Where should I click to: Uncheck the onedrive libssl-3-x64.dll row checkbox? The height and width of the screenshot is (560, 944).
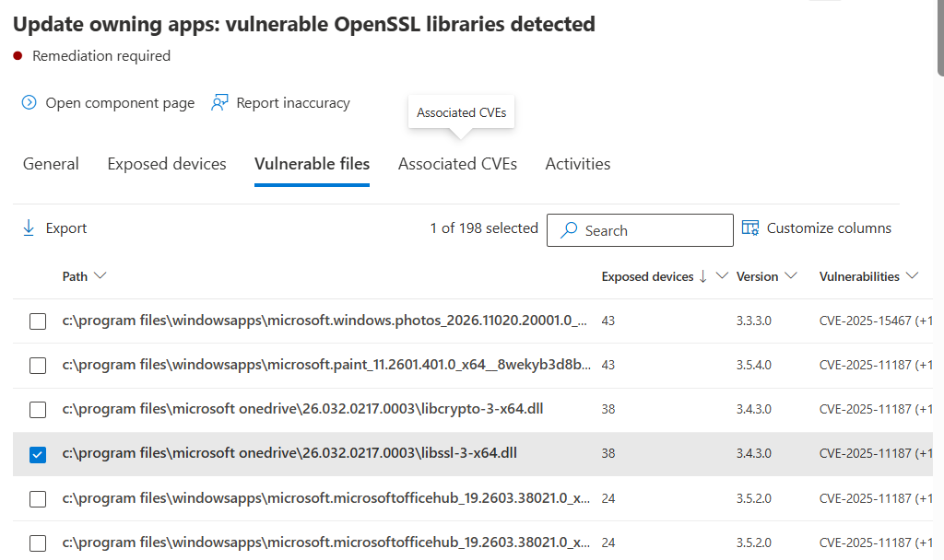coord(38,454)
